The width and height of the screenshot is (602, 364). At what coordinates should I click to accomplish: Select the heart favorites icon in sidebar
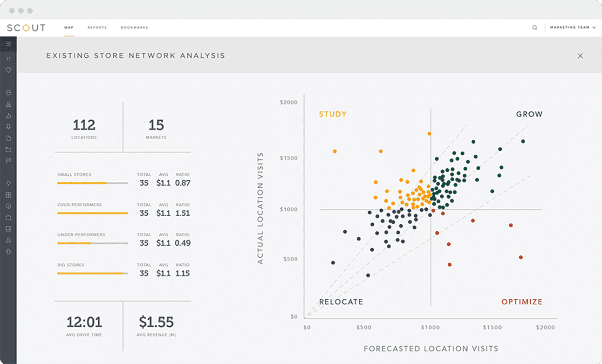click(x=8, y=70)
